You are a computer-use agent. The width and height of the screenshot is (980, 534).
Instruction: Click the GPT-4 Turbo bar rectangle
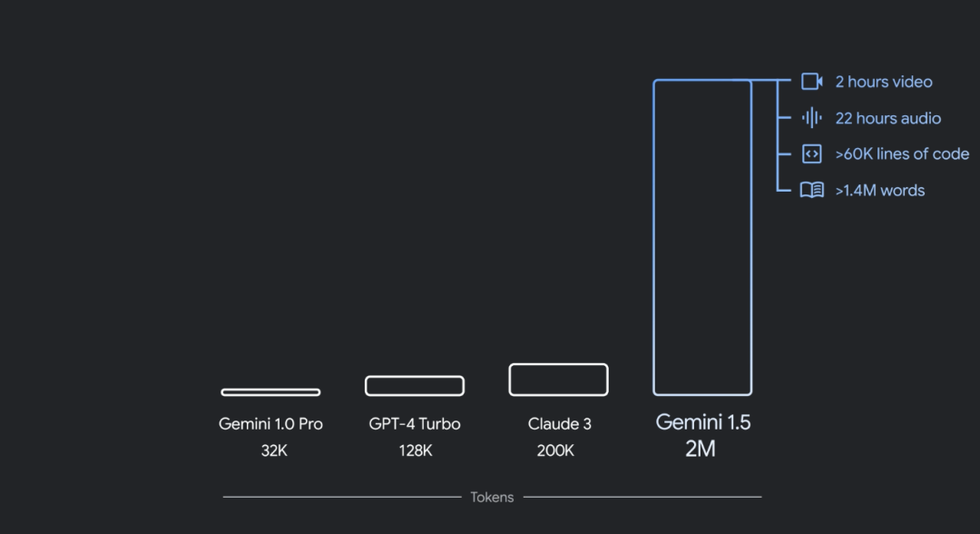point(415,385)
